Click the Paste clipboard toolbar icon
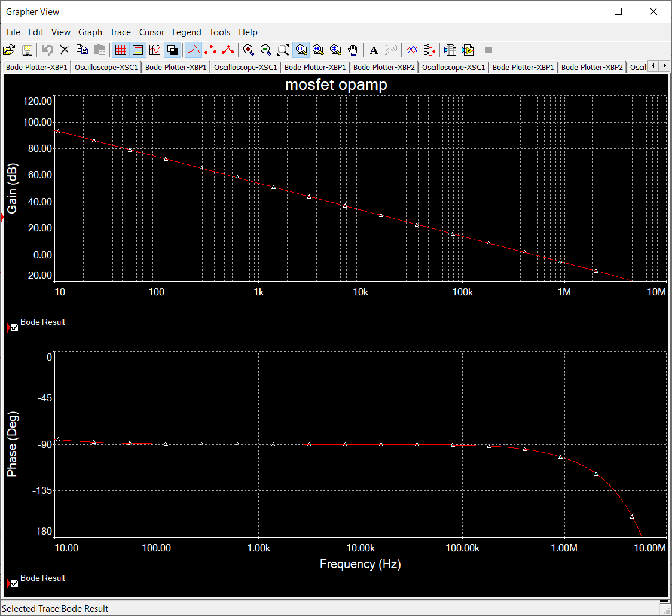The height and width of the screenshot is (616, 672). click(99, 50)
